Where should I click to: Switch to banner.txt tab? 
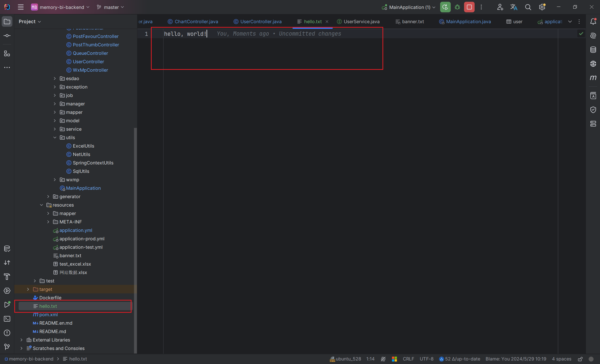(x=410, y=22)
